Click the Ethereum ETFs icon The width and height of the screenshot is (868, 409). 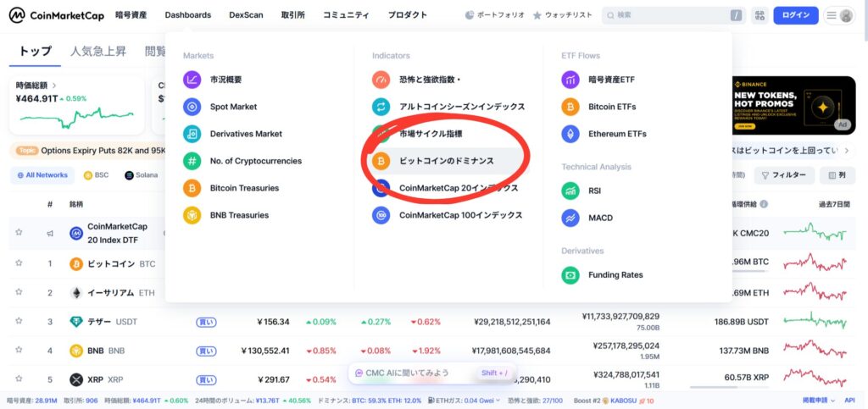click(570, 134)
